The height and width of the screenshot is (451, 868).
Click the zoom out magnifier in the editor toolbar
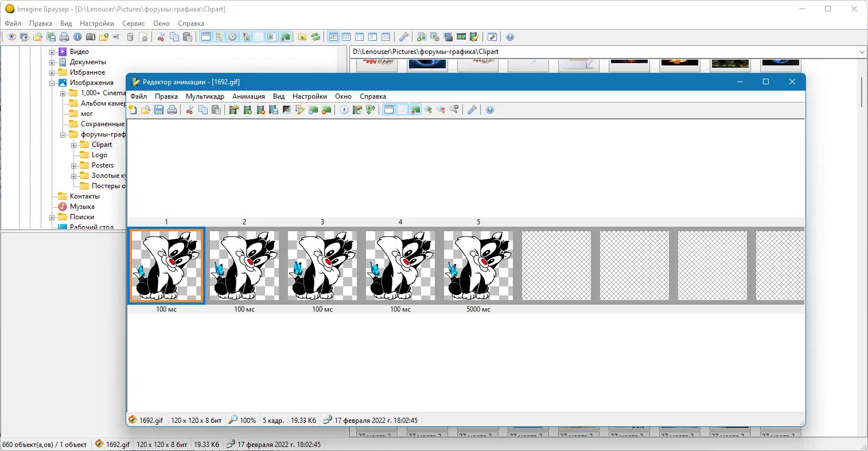[x=441, y=110]
